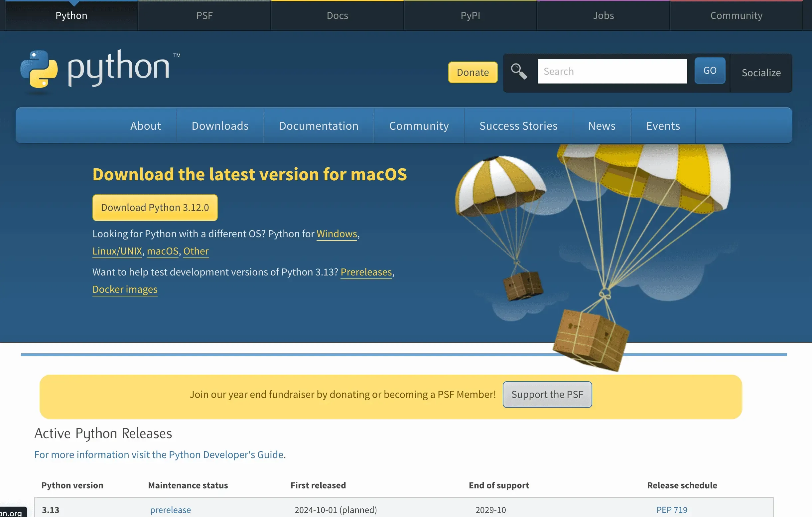The height and width of the screenshot is (517, 812).
Task: Click the Support the PSF button
Action: pyautogui.click(x=547, y=394)
